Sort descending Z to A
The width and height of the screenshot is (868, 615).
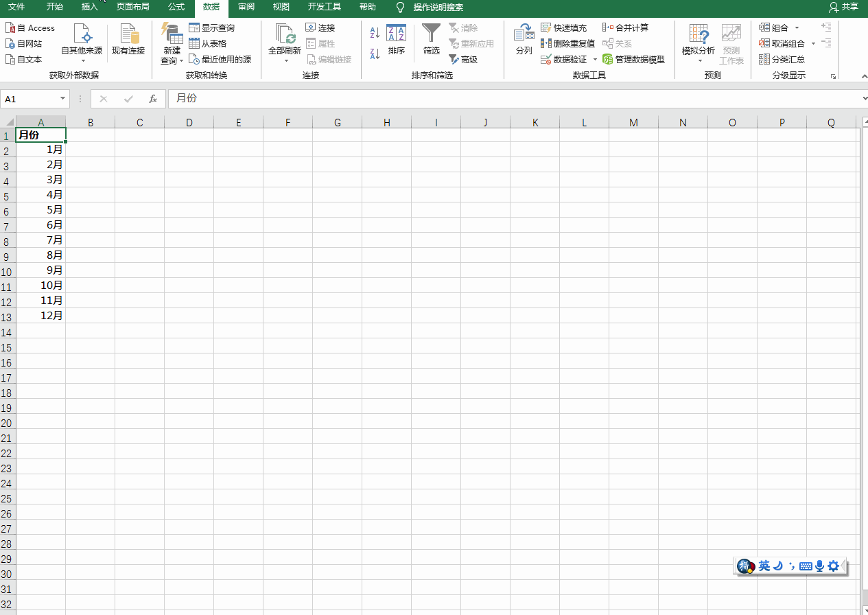(x=375, y=54)
